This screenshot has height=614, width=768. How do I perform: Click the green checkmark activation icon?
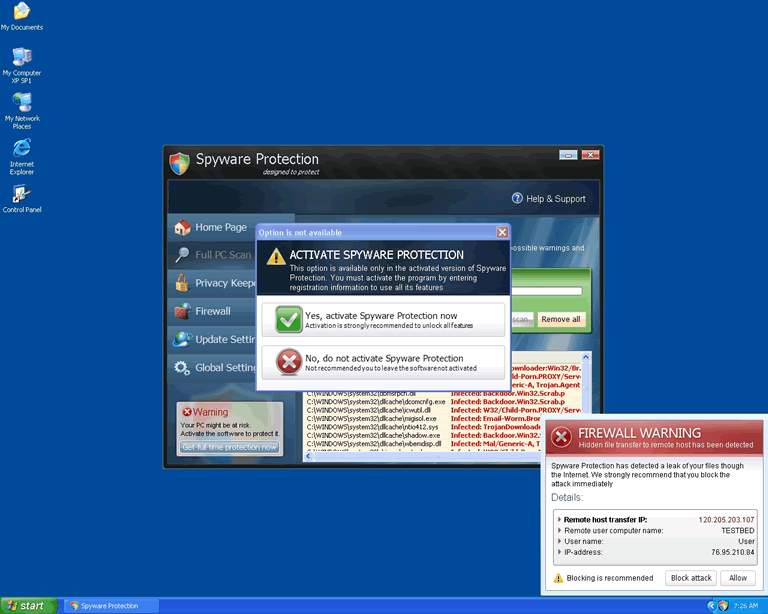click(288, 319)
